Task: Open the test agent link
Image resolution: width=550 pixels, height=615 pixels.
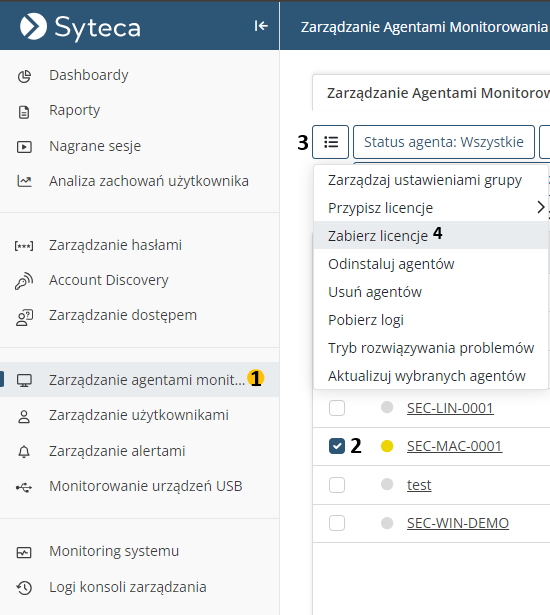Action: (419, 485)
